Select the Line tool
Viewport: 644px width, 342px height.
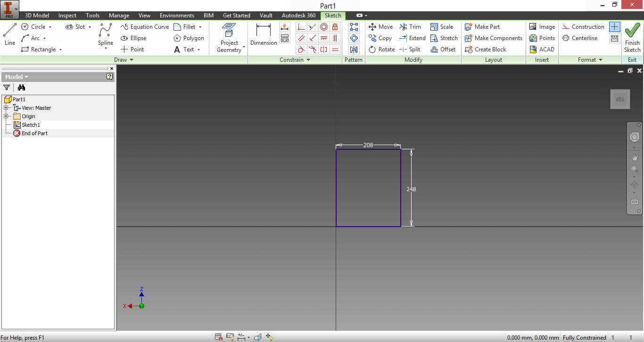click(x=10, y=34)
